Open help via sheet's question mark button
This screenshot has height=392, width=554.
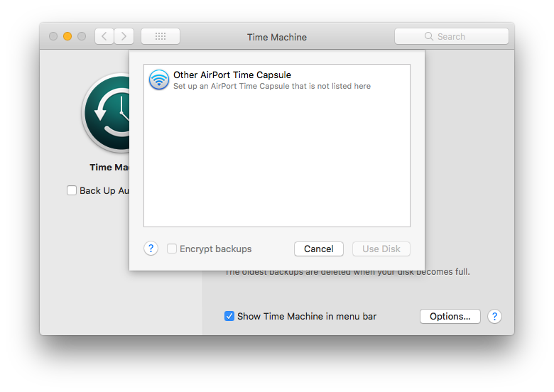151,249
